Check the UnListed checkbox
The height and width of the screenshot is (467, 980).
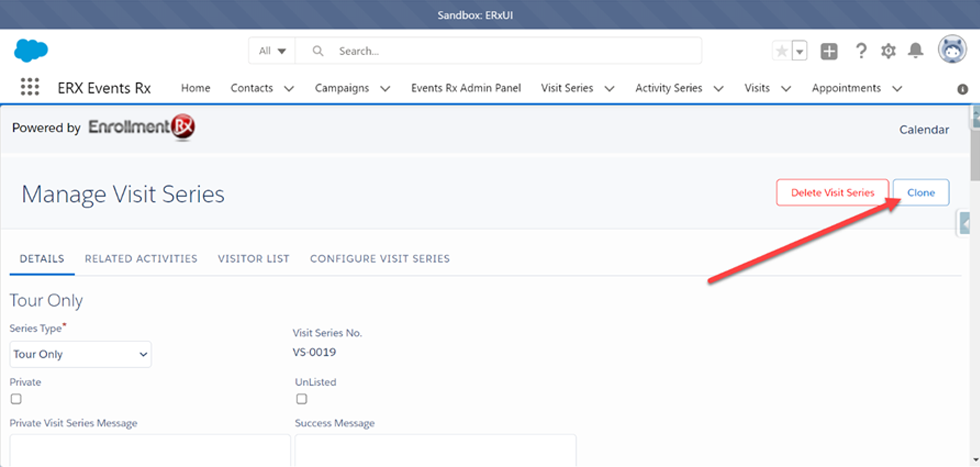(x=302, y=399)
